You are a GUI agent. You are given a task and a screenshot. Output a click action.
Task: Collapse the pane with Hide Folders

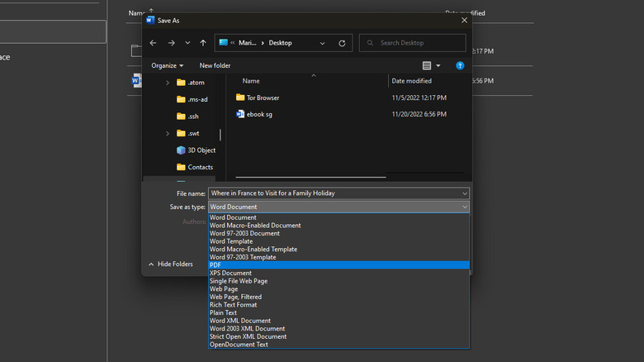tap(170, 264)
